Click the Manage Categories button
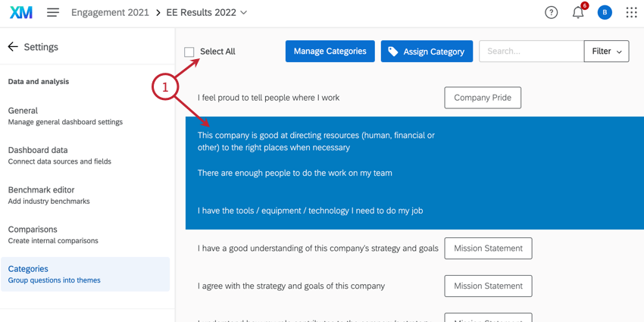The width and height of the screenshot is (644, 322). point(330,52)
